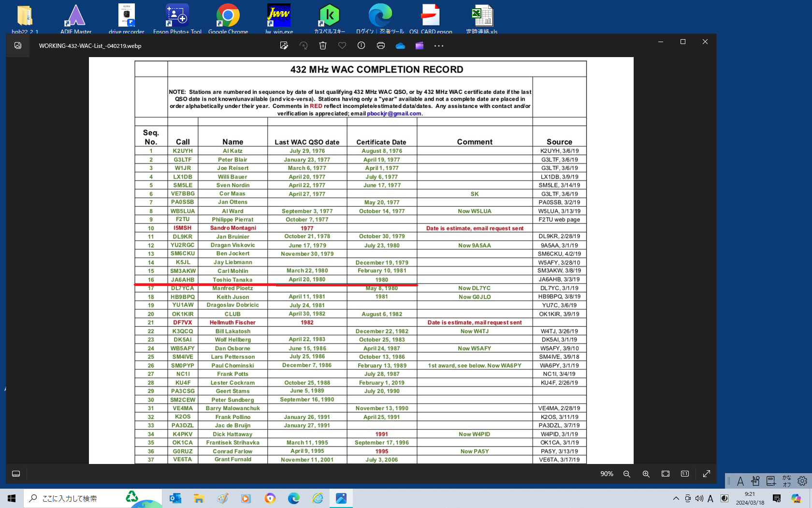812x508 pixels.
Task: Click the fit to window icon
Action: click(x=666, y=474)
